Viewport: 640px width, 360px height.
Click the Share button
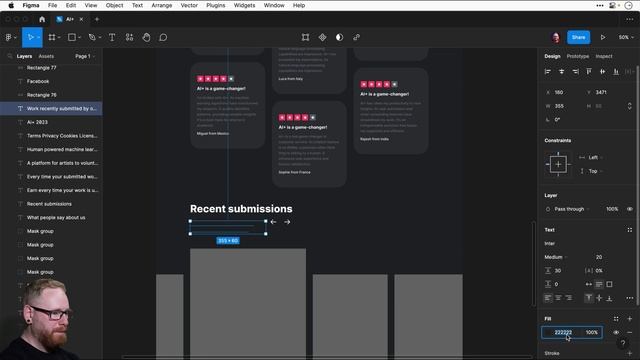[578, 38]
